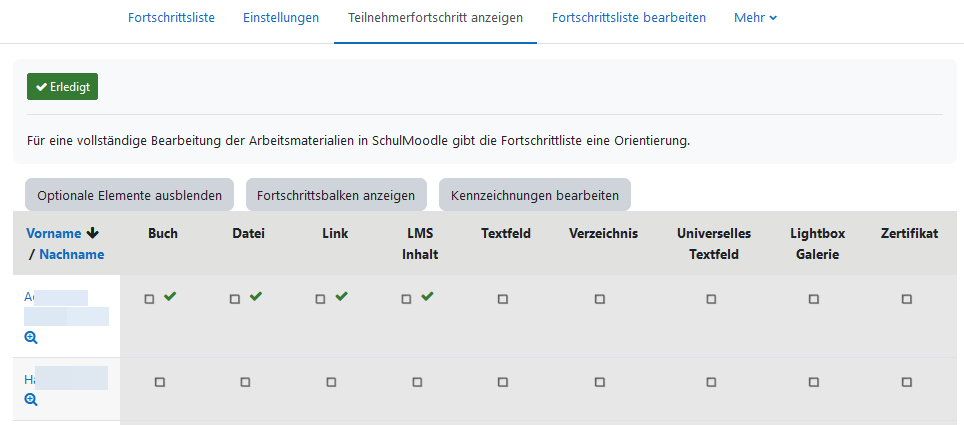964x425 pixels.
Task: Click the sort arrow next to Vorname
Action: (x=93, y=233)
